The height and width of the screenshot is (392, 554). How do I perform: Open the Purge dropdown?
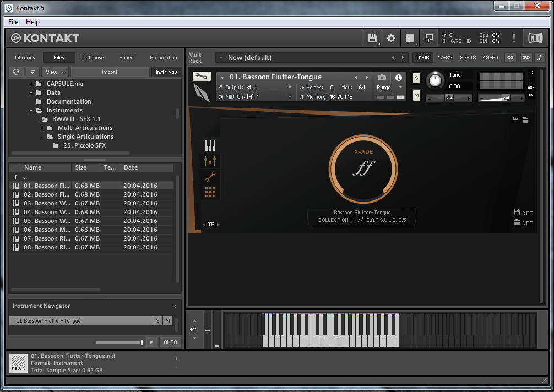tap(400, 87)
